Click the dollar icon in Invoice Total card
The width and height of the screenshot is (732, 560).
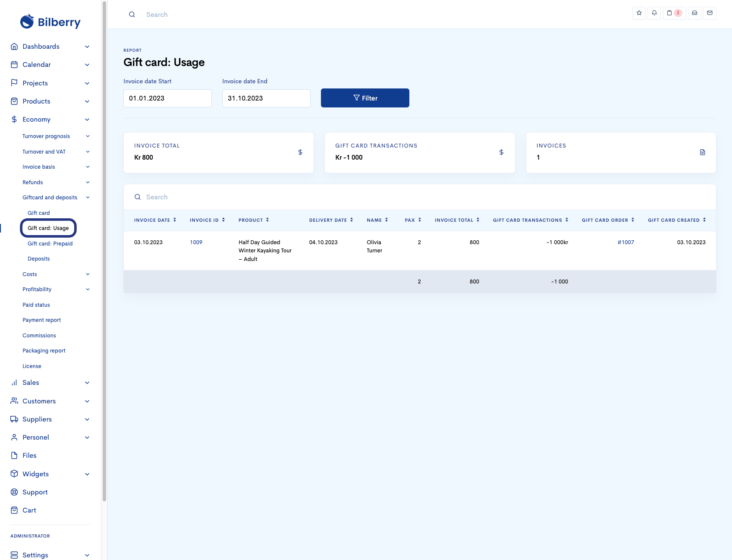(300, 152)
